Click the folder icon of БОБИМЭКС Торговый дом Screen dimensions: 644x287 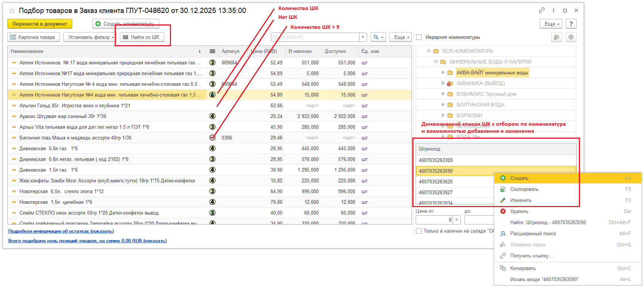tap(450, 94)
